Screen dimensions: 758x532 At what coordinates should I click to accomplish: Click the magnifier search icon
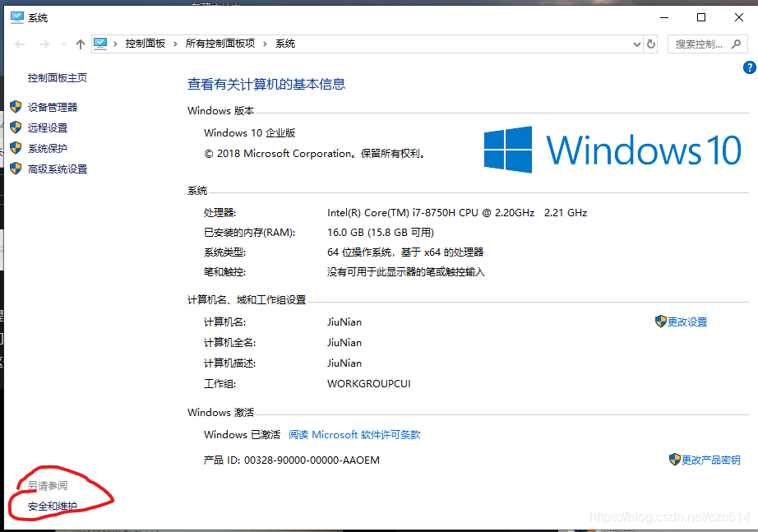click(736, 44)
